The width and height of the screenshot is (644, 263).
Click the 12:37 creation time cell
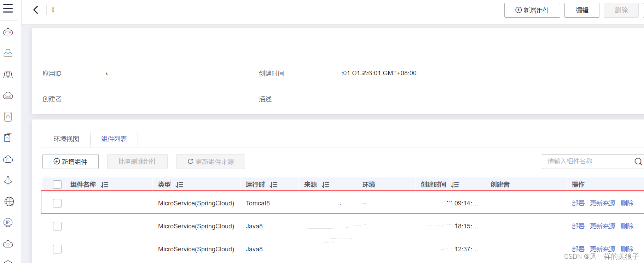[466, 249]
